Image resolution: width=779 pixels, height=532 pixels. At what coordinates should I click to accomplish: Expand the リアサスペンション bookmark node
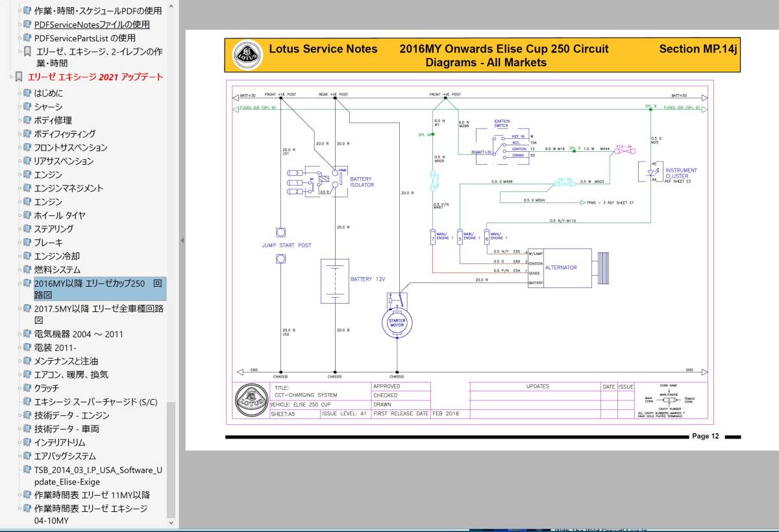tap(19, 162)
